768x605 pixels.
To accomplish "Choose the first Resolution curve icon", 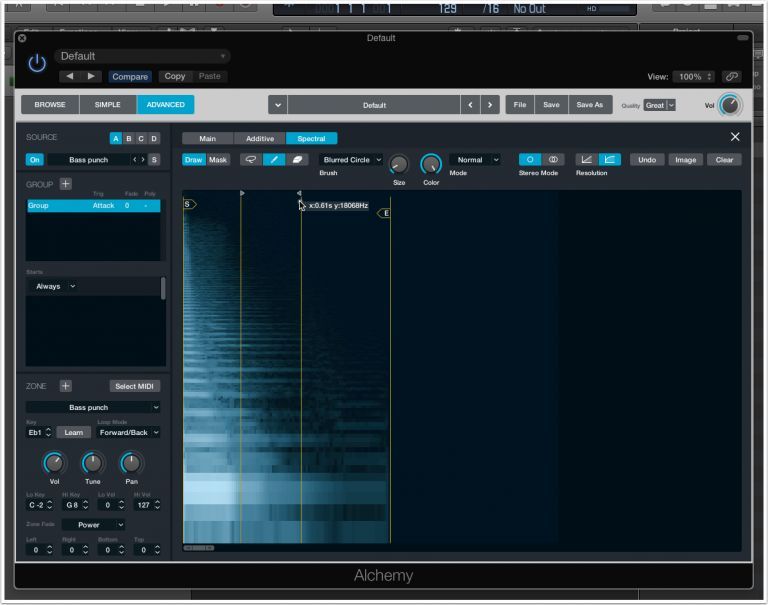I will (x=586, y=160).
